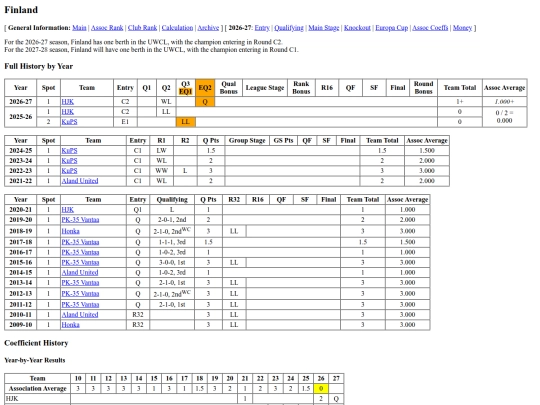Open Aland United link for 2010-11

pos(80,314)
